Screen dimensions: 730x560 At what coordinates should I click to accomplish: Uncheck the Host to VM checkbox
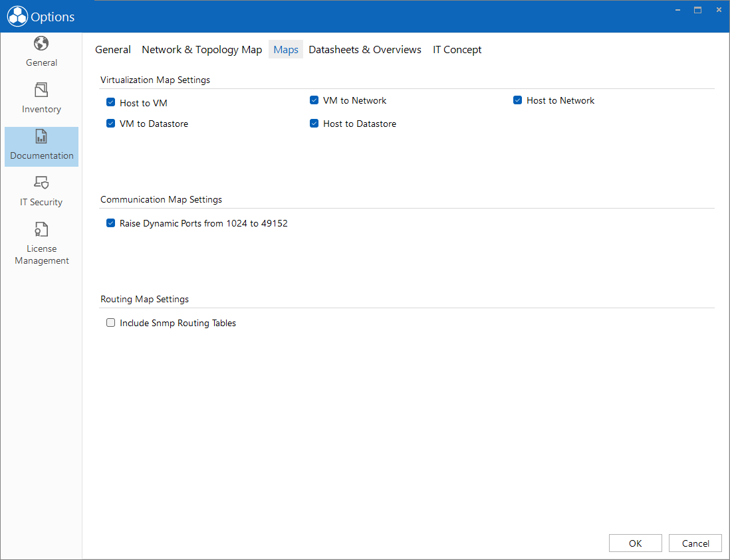click(x=111, y=102)
